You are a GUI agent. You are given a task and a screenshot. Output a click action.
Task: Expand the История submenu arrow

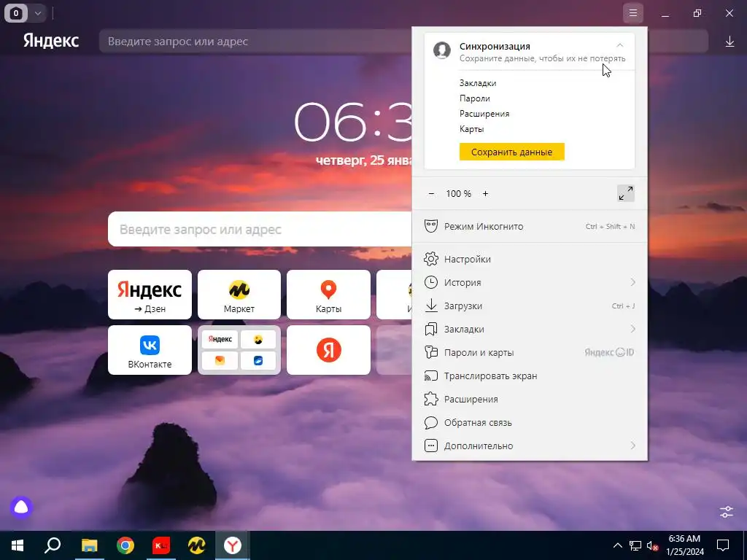(x=632, y=282)
